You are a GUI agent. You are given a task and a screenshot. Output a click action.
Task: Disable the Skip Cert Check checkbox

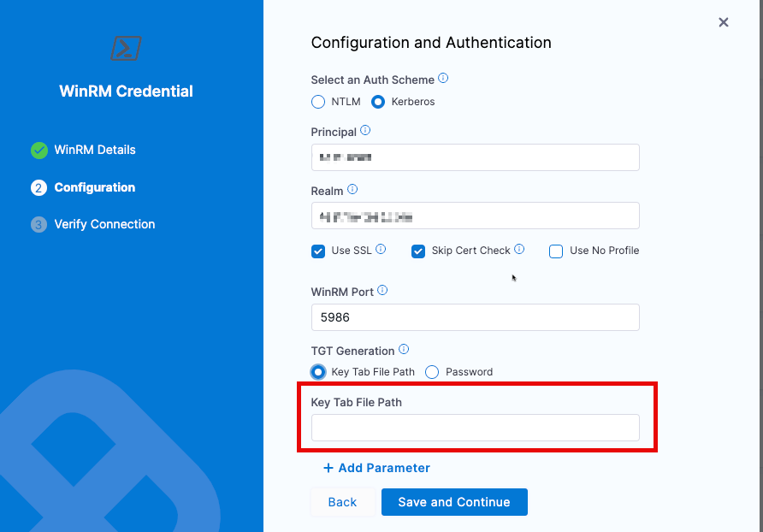point(418,251)
